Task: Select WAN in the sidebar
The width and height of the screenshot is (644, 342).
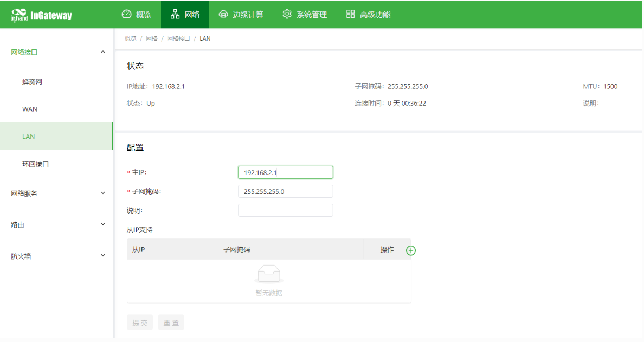Action: click(x=30, y=109)
